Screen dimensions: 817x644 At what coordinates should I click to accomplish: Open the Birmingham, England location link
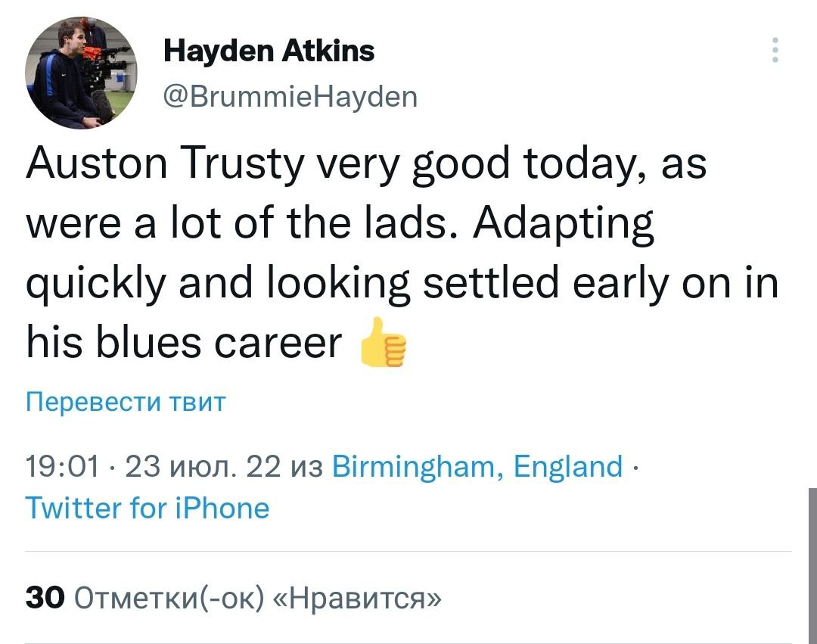(477, 466)
